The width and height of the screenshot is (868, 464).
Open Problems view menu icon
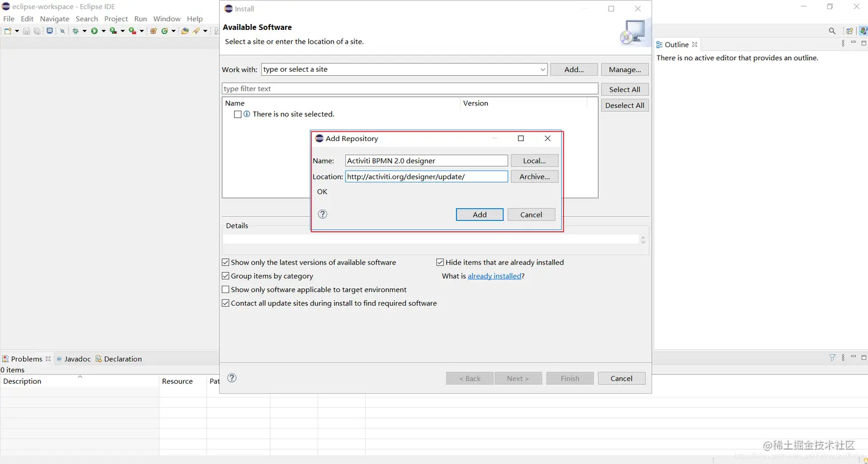(x=843, y=357)
